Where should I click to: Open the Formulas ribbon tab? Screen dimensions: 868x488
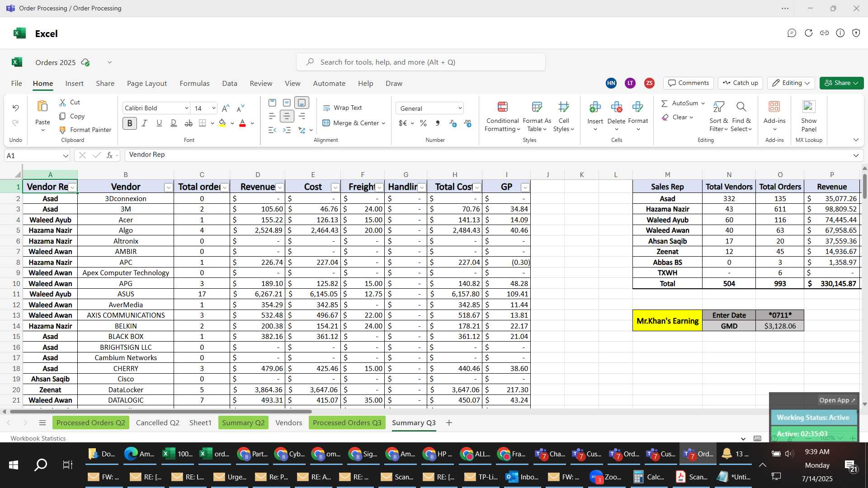pyautogui.click(x=194, y=84)
